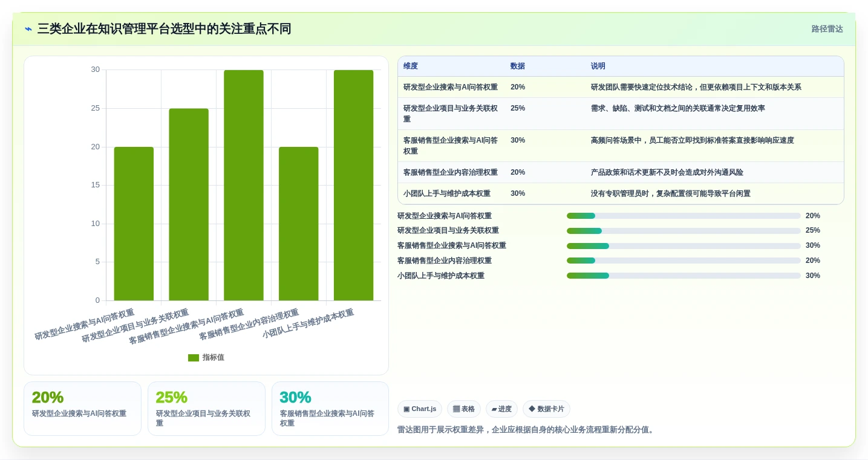The image size is (868, 460).
Task: Click progress bar of 研发型企业搜索与AI问答权重
Action: [x=684, y=216]
